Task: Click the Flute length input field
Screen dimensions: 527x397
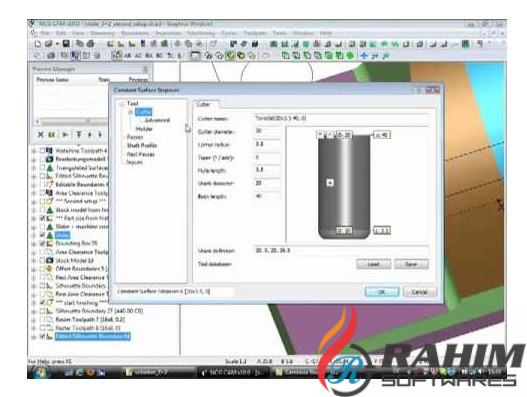Action: (x=267, y=170)
